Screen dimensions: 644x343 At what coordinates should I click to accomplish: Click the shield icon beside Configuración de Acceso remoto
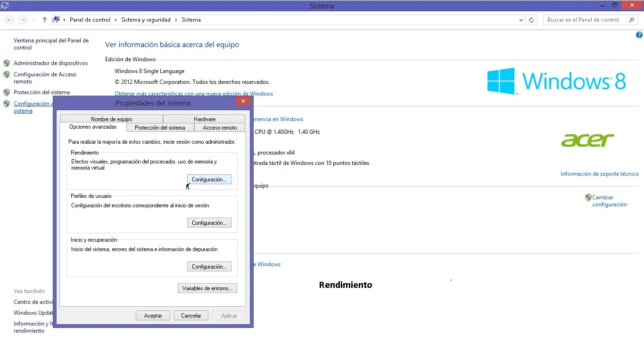point(7,74)
